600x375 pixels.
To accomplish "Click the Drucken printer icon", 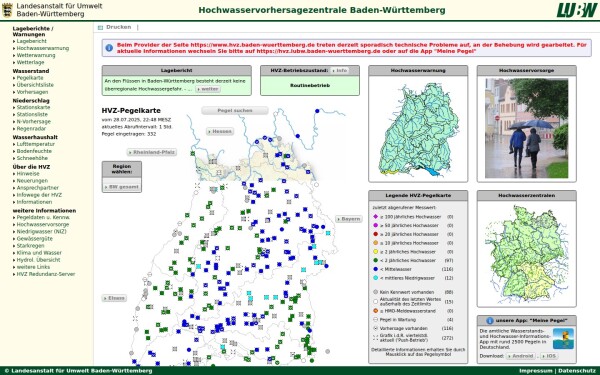I will pos(100,28).
